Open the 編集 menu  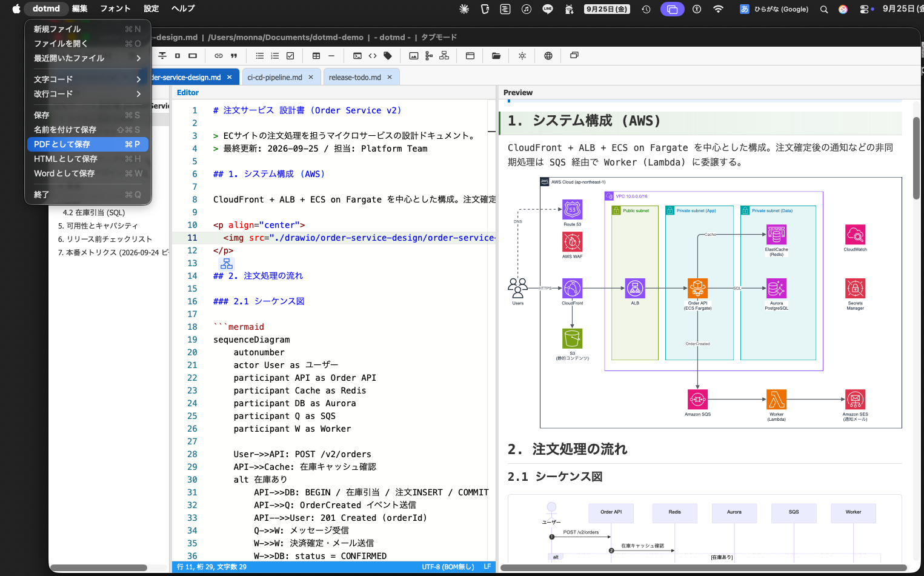(x=80, y=8)
